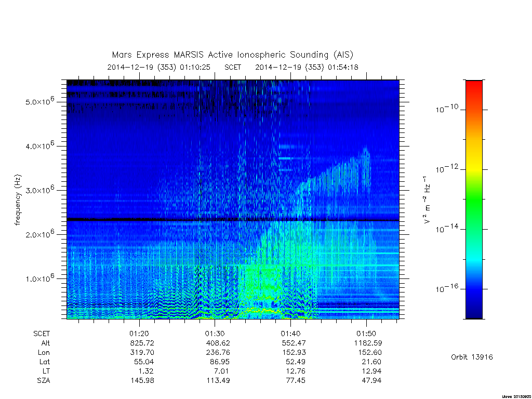Click the 5.0x10^6 frequency axis label
The image size is (532, 399).
tap(39, 101)
